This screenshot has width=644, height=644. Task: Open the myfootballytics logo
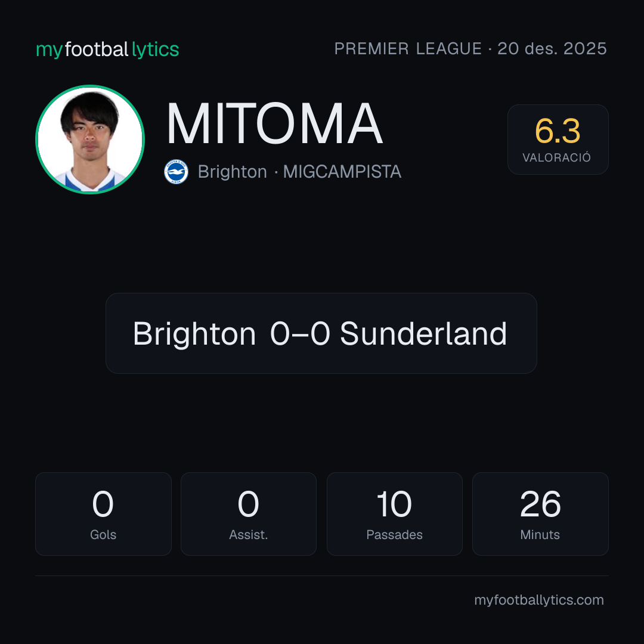(x=107, y=49)
